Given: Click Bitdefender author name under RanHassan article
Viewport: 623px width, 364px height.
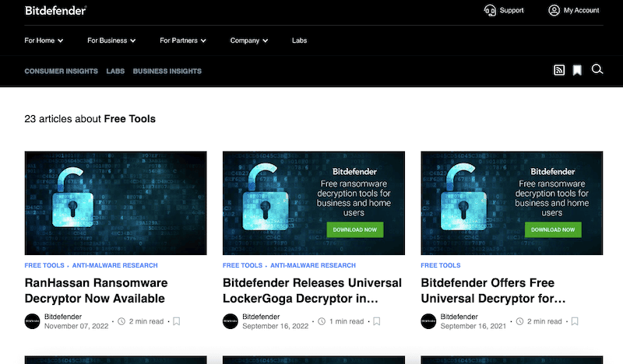Looking at the screenshot, I should pos(63,317).
